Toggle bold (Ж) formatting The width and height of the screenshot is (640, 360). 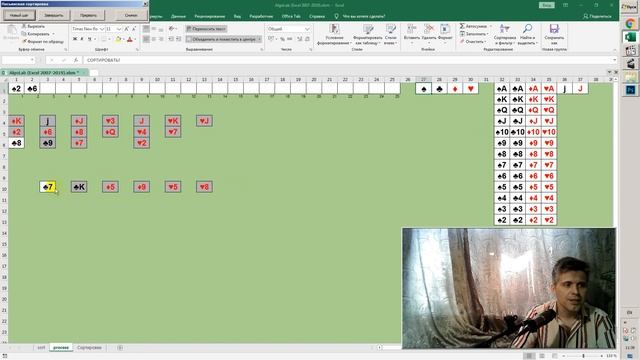tap(75, 39)
